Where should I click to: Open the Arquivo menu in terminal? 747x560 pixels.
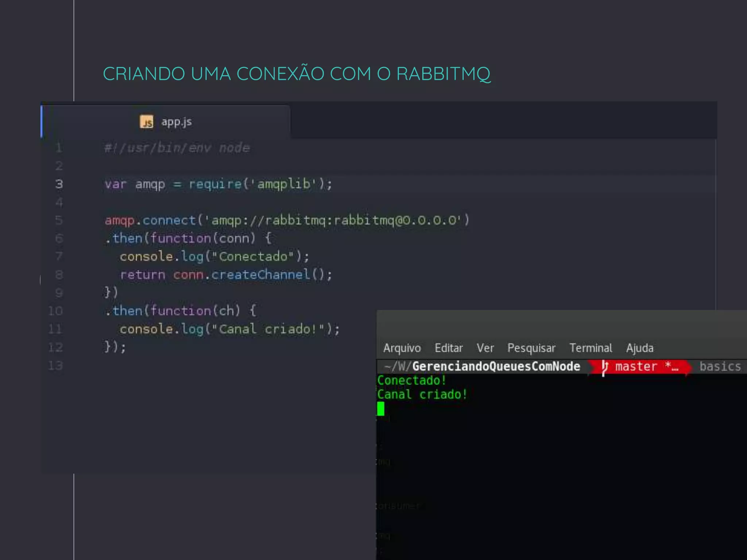click(402, 348)
